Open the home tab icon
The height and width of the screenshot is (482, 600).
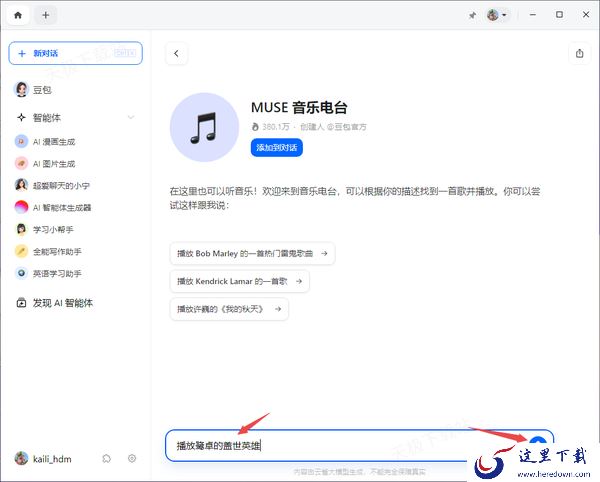(18, 15)
